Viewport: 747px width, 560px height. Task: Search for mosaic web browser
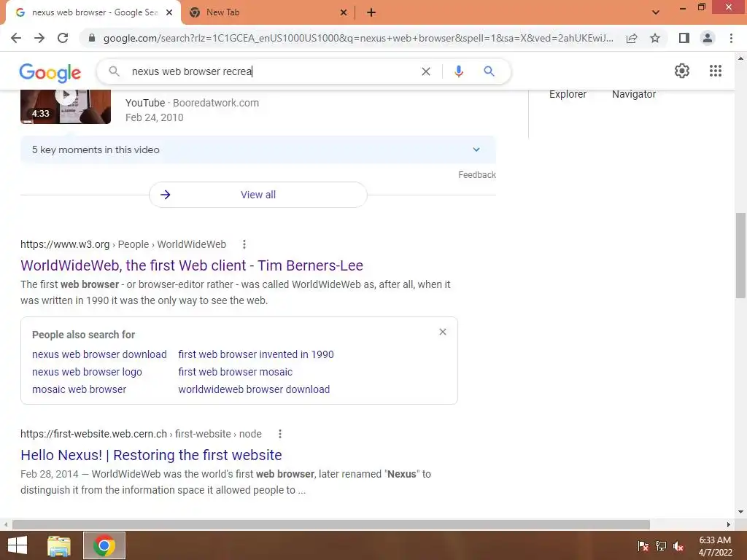79,389
